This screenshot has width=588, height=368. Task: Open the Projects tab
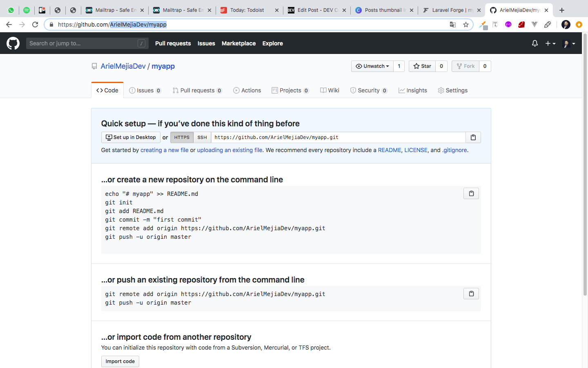290,90
